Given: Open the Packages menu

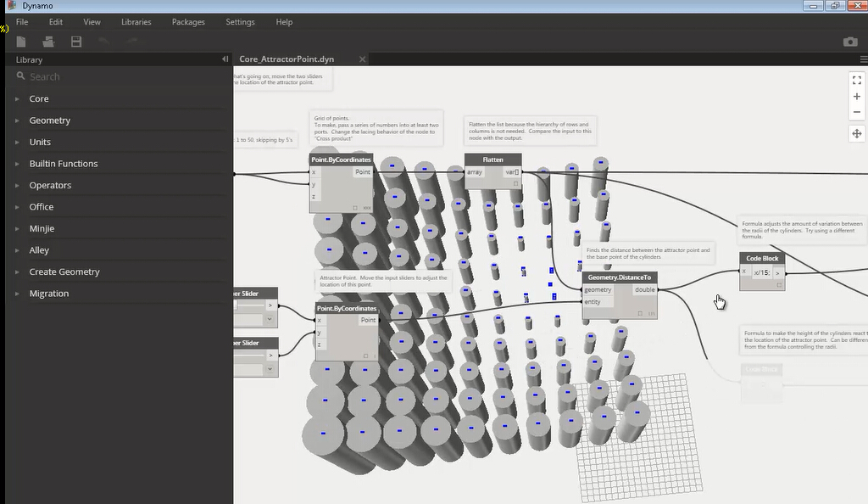Looking at the screenshot, I should (187, 22).
